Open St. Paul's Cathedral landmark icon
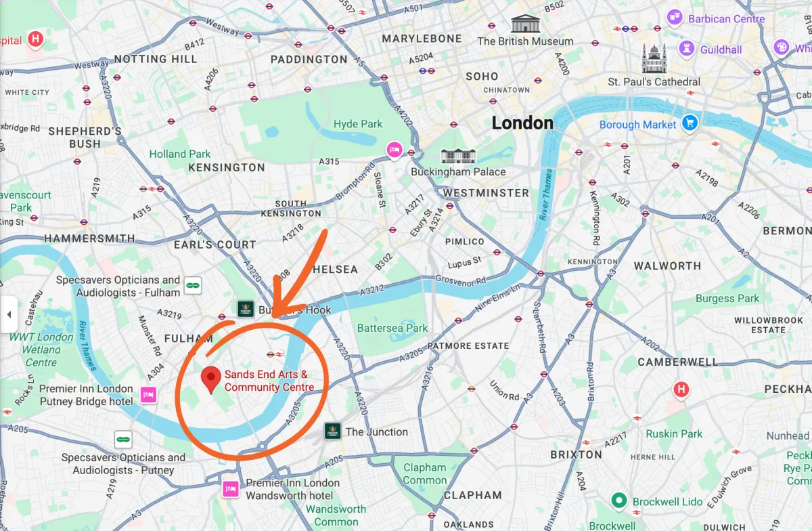This screenshot has width=812, height=531. tap(654, 60)
